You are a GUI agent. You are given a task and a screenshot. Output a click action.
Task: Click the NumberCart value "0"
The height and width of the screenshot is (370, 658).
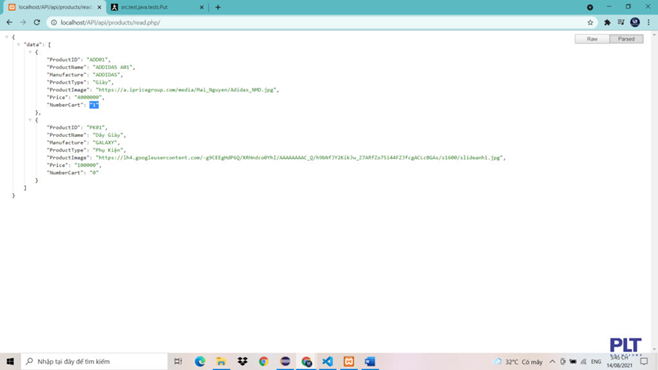[94, 173]
